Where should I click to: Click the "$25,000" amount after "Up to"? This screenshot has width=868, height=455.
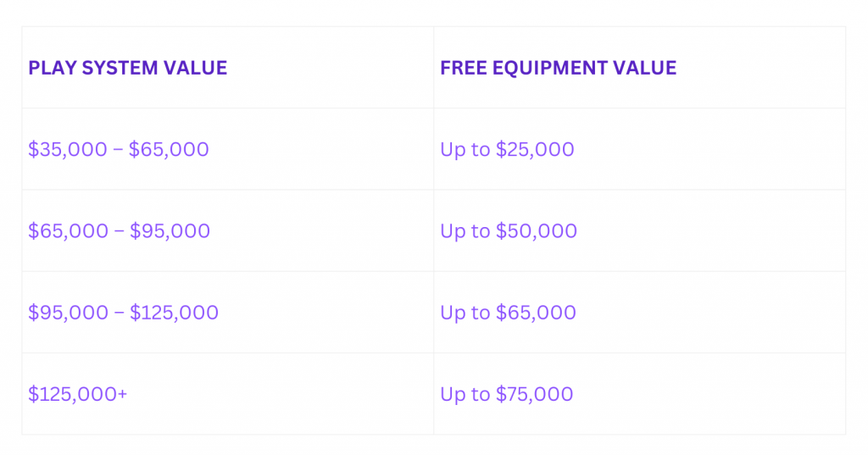click(x=535, y=149)
